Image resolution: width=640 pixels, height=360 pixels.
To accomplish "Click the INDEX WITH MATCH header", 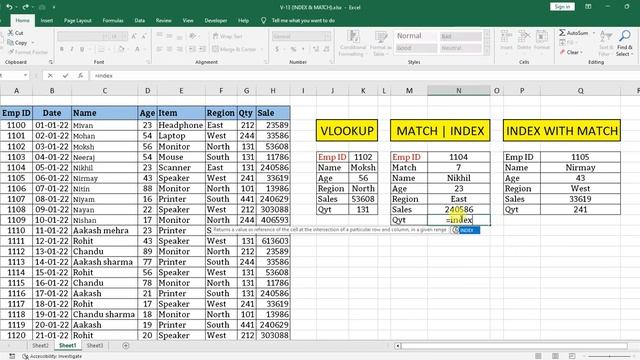I will click(x=562, y=131).
